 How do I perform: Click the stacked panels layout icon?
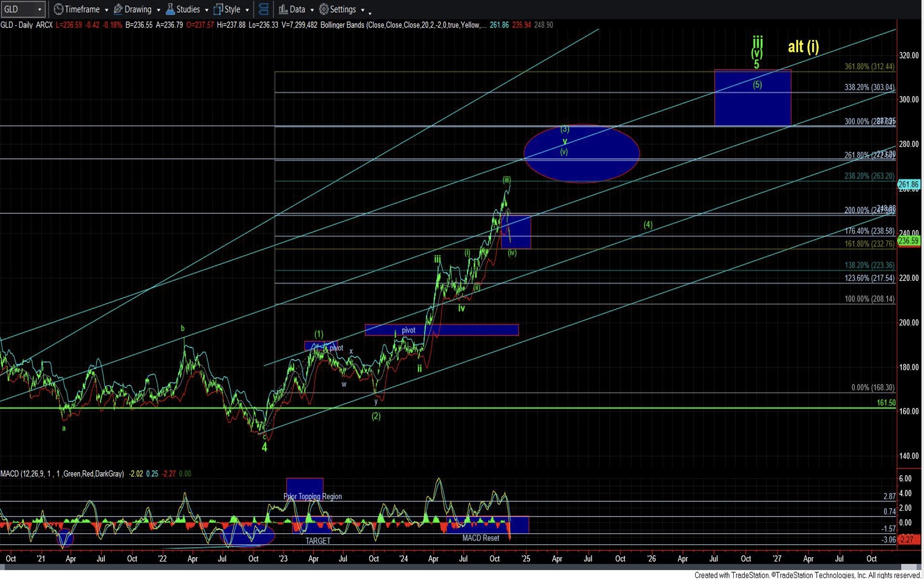[263, 9]
